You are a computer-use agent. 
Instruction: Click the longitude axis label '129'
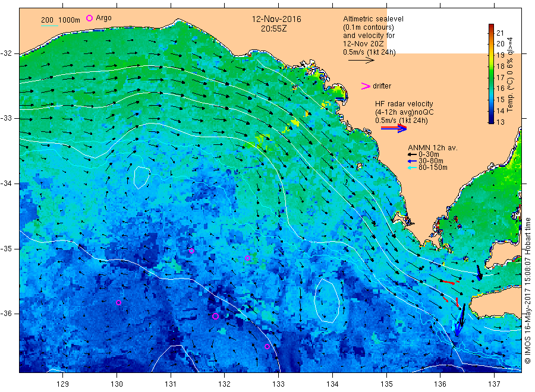point(63,384)
